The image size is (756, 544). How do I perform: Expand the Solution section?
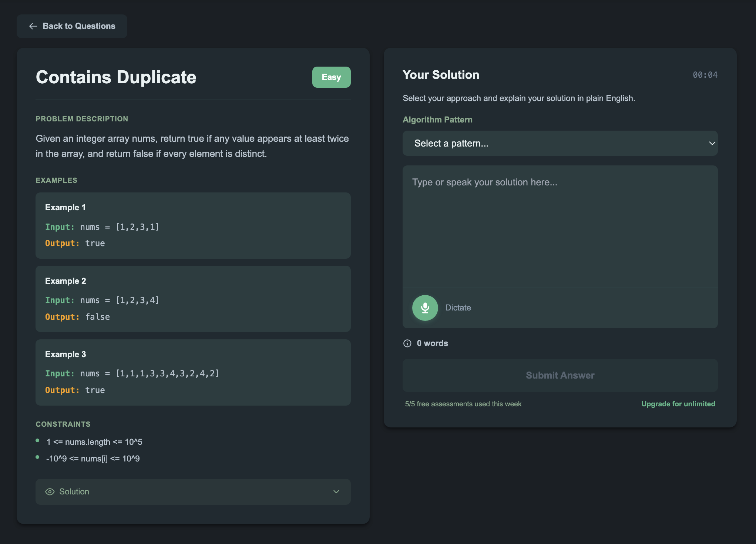tap(193, 492)
